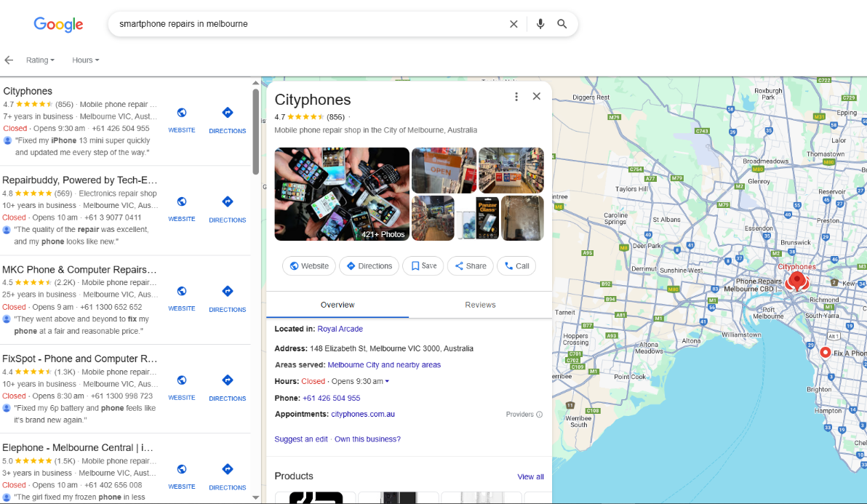867x504 pixels.
Task: Open FixSpot website globe icon
Action: [x=181, y=380]
